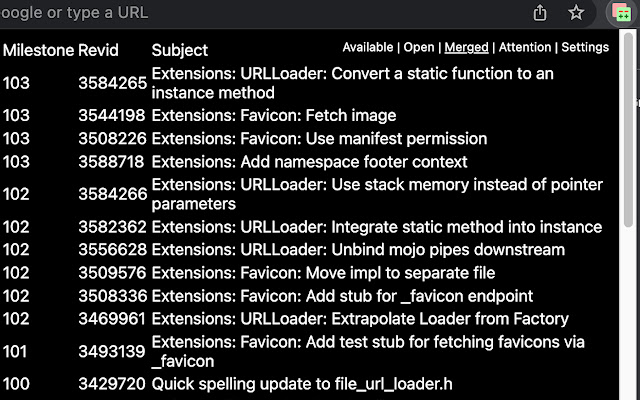This screenshot has height=400, width=640.
Task: Click the share page icon
Action: point(541,13)
